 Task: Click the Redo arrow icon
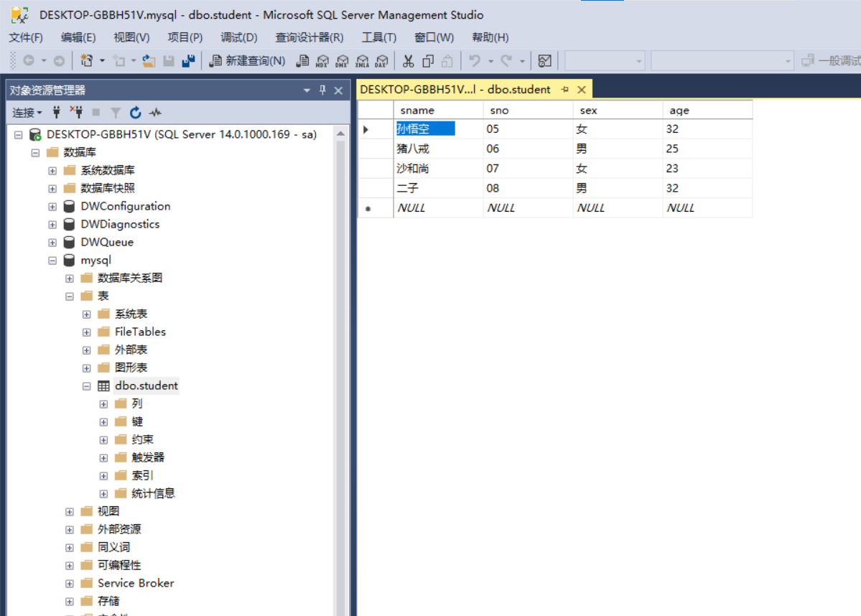(x=506, y=60)
